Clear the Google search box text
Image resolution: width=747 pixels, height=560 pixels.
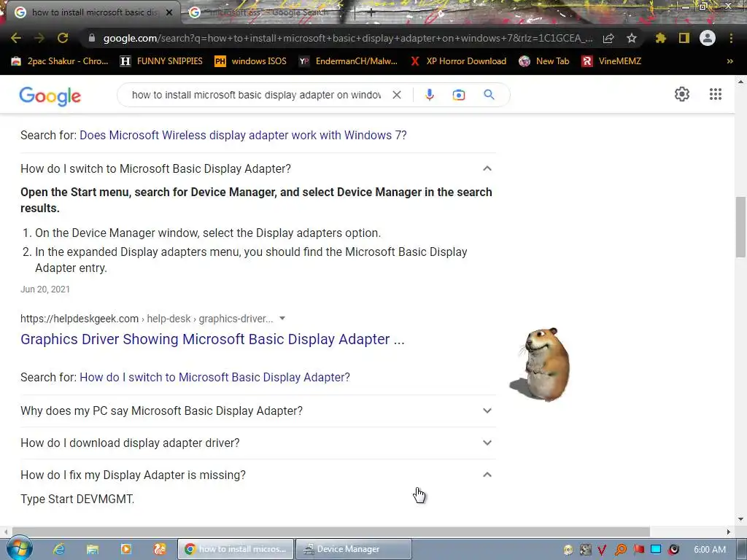click(x=396, y=95)
